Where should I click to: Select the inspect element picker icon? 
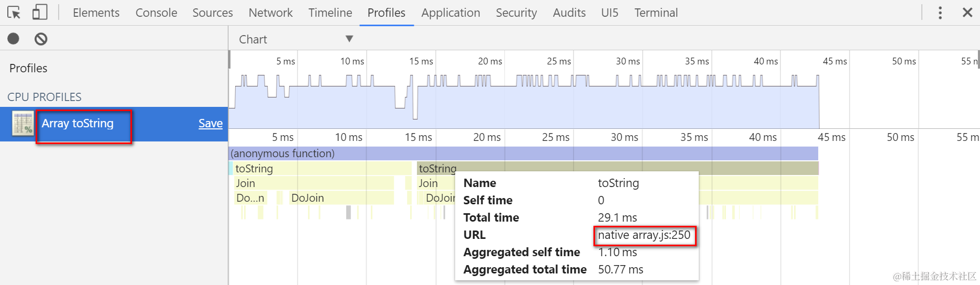click(14, 13)
